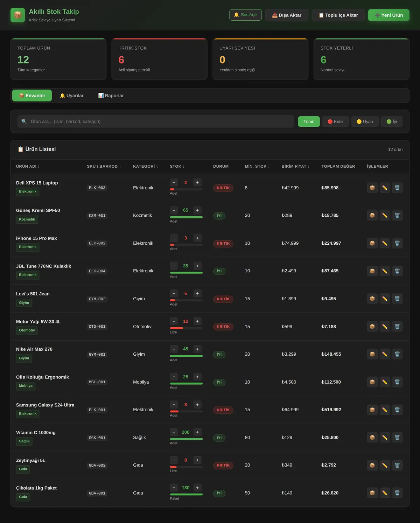Click the Kritik Stok summary card
The image size is (420, 523).
(x=160, y=59)
